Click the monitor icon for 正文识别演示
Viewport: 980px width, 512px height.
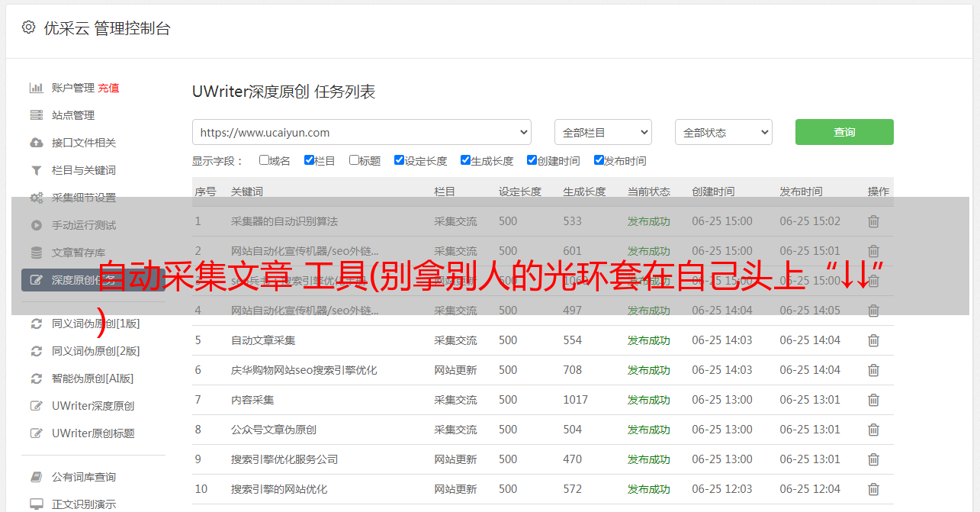[x=36, y=504]
